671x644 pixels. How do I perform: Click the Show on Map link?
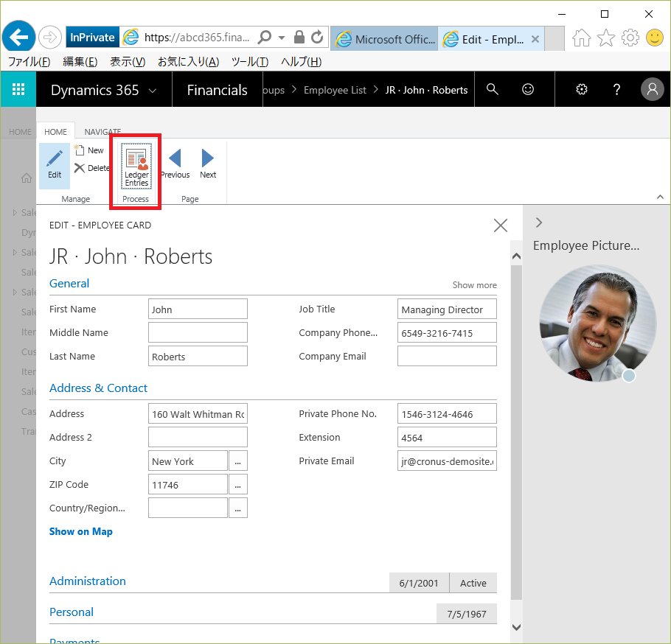(x=81, y=531)
